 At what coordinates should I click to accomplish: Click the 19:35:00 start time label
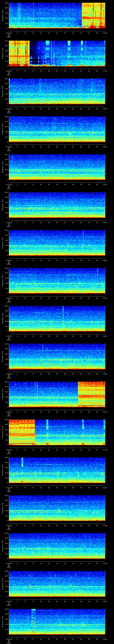[9, 260]
